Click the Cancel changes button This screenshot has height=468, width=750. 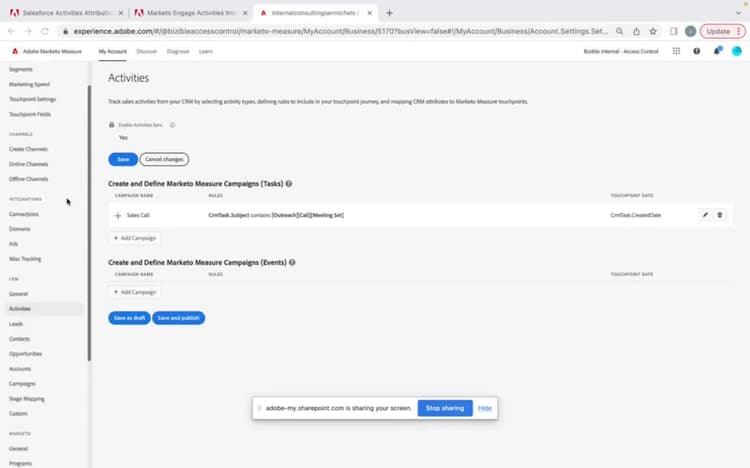pyautogui.click(x=164, y=159)
